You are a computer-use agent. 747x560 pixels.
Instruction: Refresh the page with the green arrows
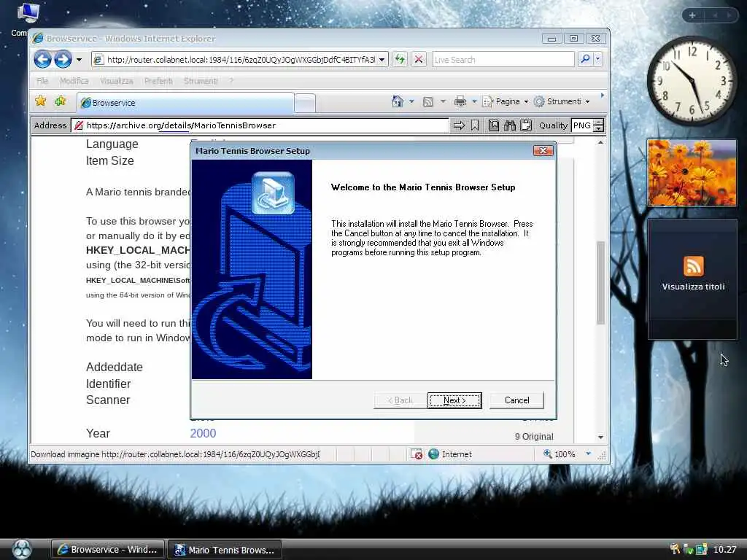400,60
